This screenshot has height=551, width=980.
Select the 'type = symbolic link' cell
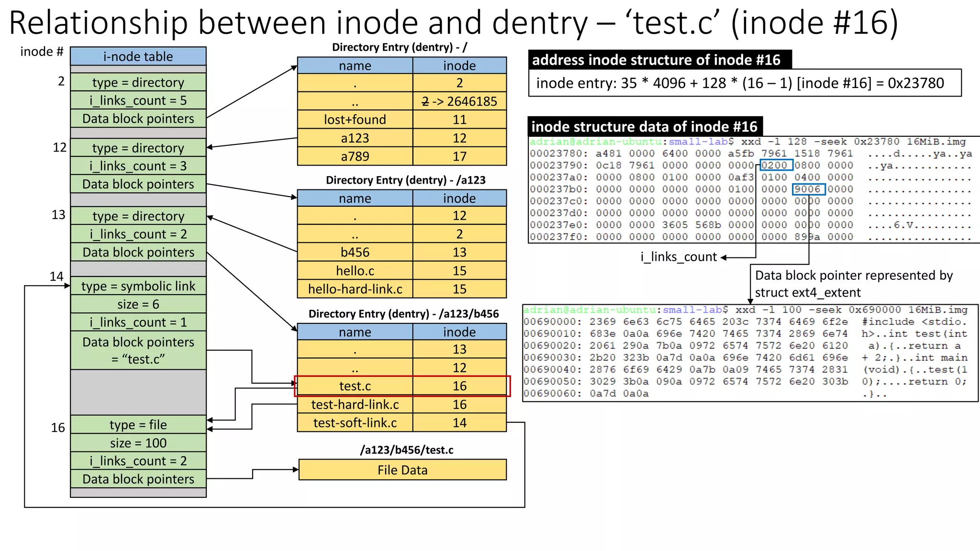click(138, 286)
